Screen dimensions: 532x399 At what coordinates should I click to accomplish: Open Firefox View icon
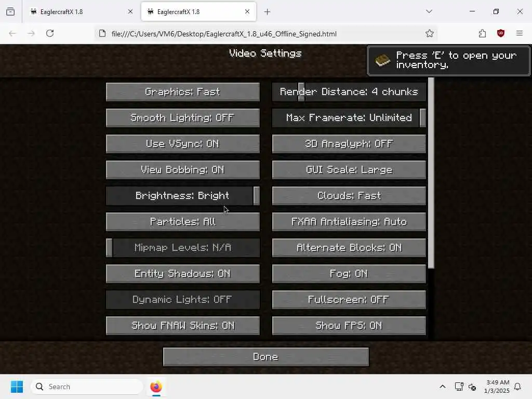click(x=10, y=12)
